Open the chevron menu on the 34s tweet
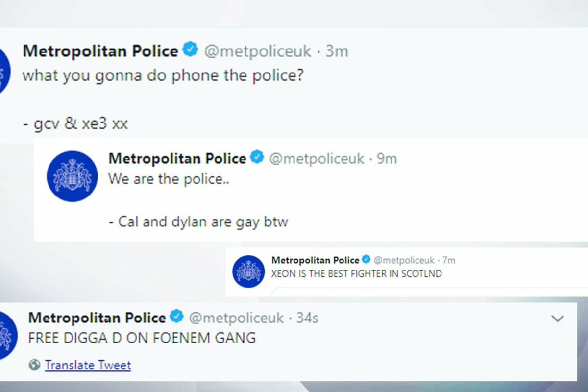Screen dimensions: 588x392 558,319
